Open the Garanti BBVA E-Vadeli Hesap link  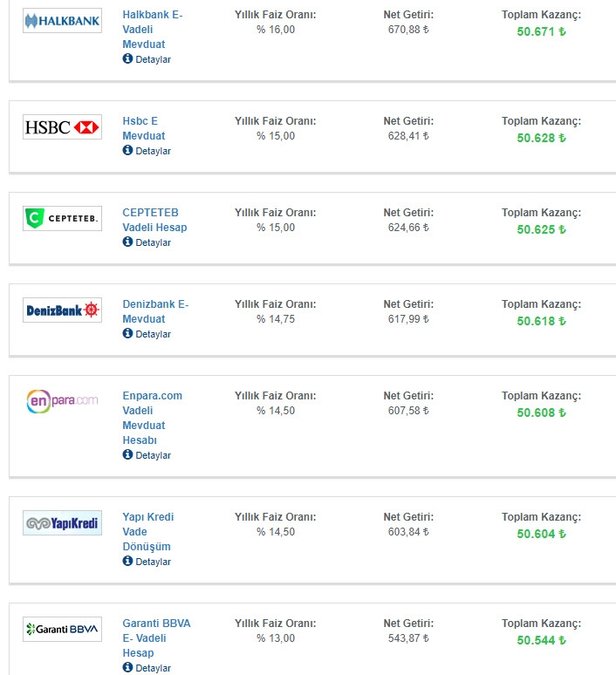pos(156,638)
